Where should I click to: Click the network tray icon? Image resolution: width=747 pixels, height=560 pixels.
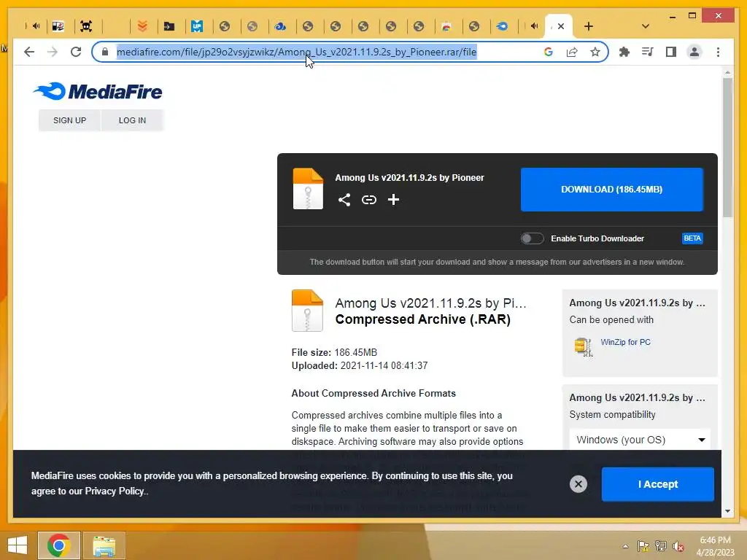click(x=661, y=546)
